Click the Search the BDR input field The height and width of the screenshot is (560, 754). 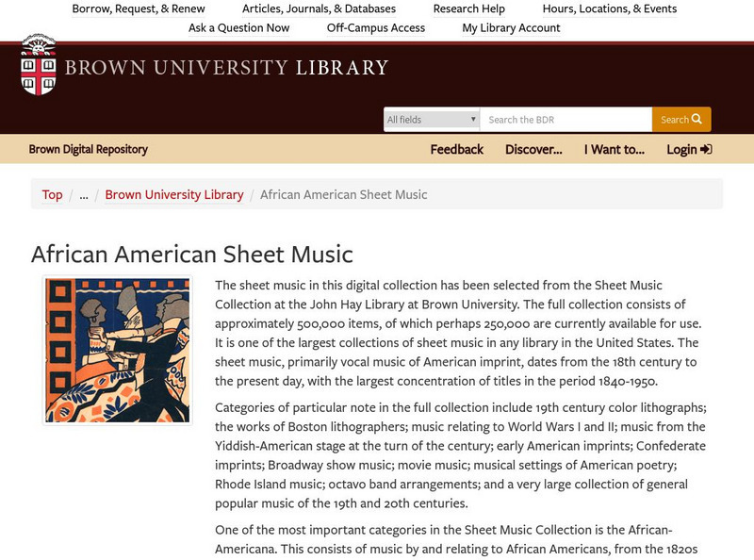point(565,120)
